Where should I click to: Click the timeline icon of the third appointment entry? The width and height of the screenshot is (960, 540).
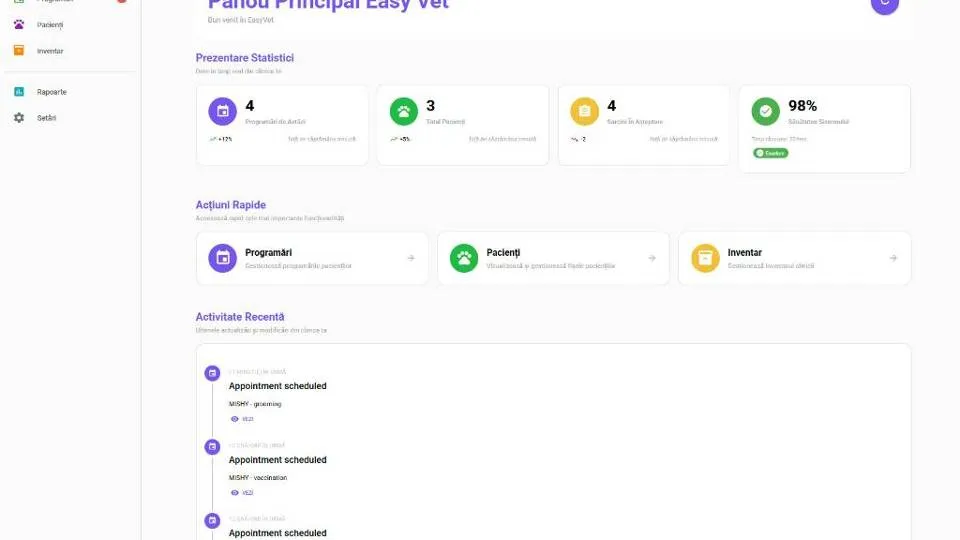(212, 520)
